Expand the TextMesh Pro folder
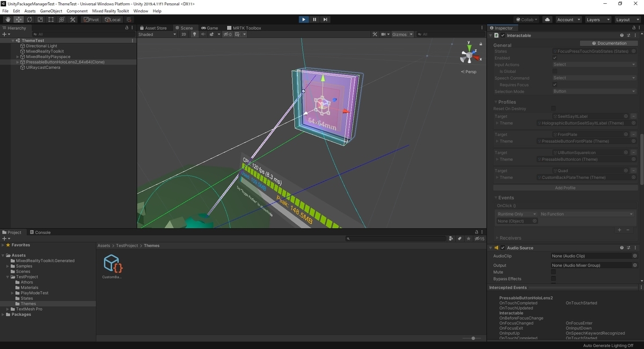 coord(8,309)
